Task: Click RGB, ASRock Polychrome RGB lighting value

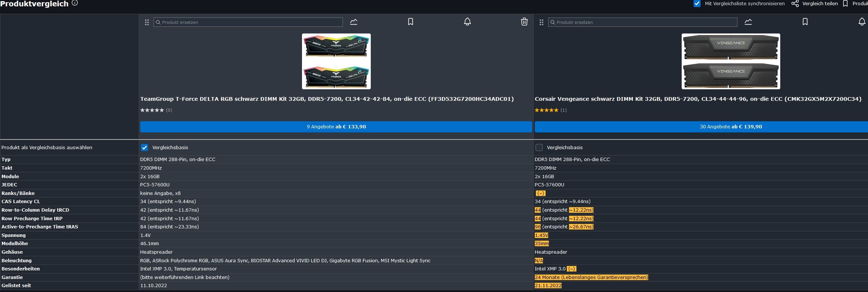Action: click(x=285, y=261)
